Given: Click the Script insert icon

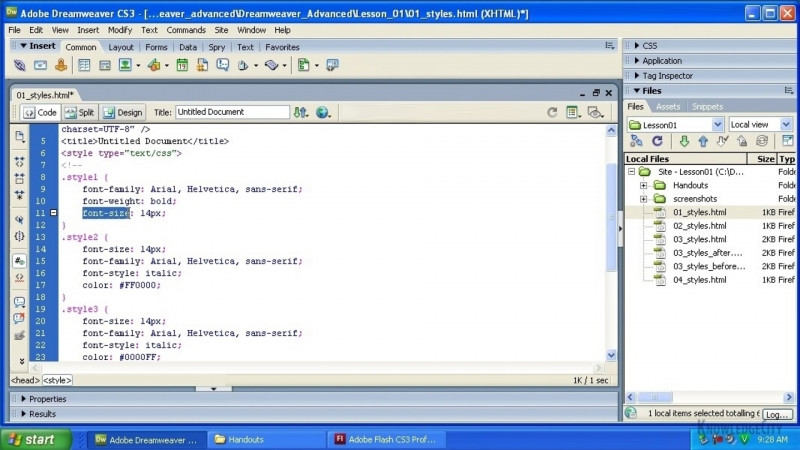Looking at the screenshot, I should 271,65.
